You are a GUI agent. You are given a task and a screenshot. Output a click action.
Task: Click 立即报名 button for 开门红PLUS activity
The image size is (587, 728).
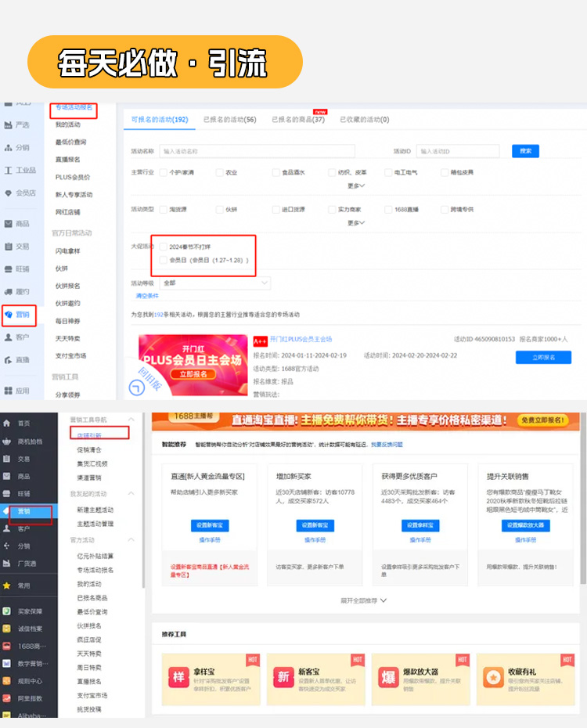click(543, 357)
